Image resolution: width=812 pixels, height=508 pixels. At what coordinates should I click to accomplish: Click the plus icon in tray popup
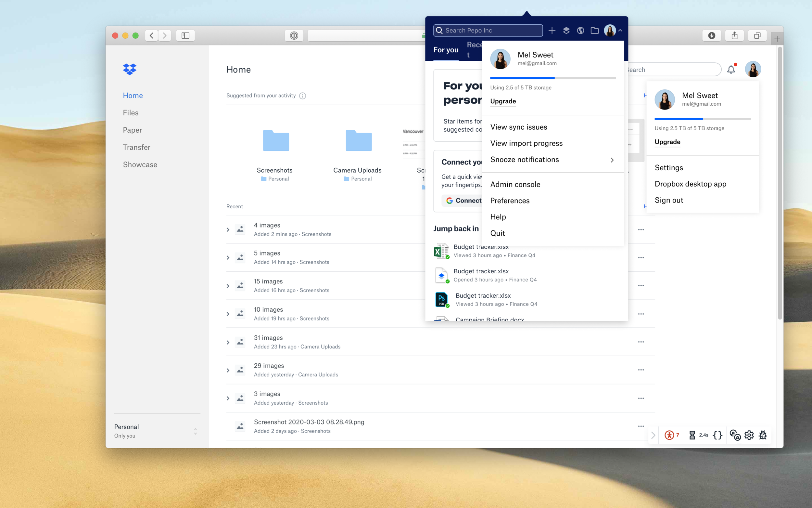[552, 31]
